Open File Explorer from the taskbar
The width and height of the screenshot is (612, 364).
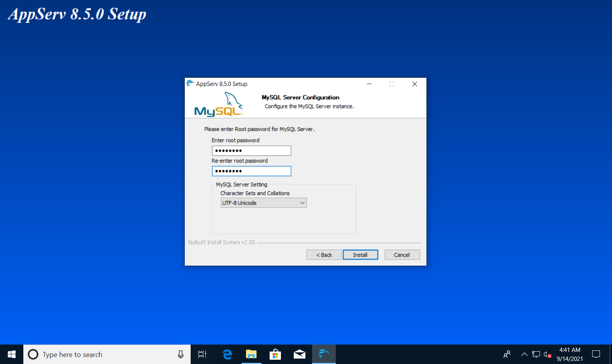tap(251, 354)
